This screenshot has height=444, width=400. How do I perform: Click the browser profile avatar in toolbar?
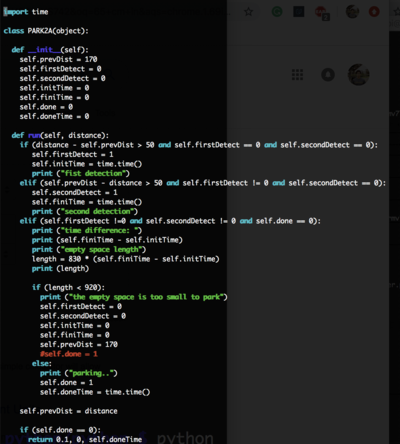pyautogui.click(x=352, y=12)
